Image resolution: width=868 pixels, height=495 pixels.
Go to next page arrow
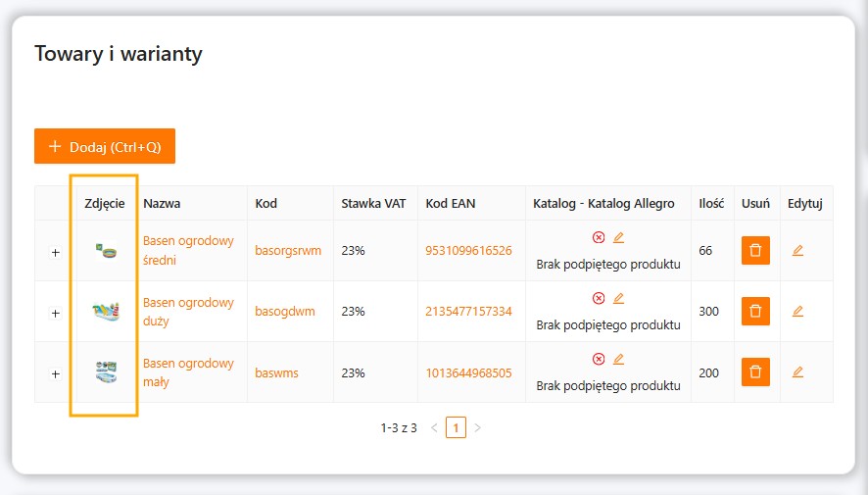click(x=477, y=427)
